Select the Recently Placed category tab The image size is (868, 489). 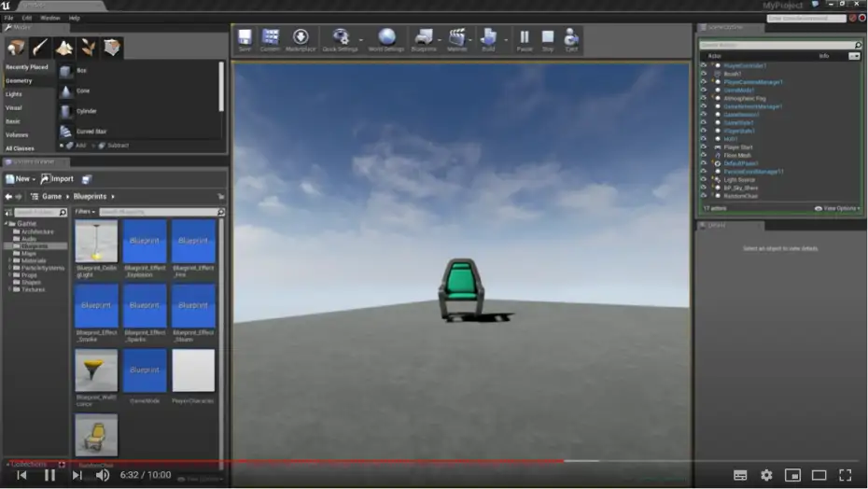coord(27,67)
